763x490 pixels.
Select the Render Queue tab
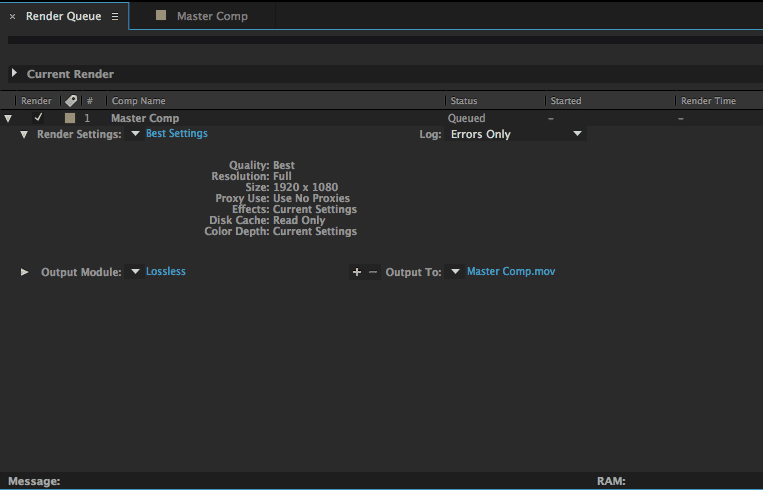coord(63,17)
